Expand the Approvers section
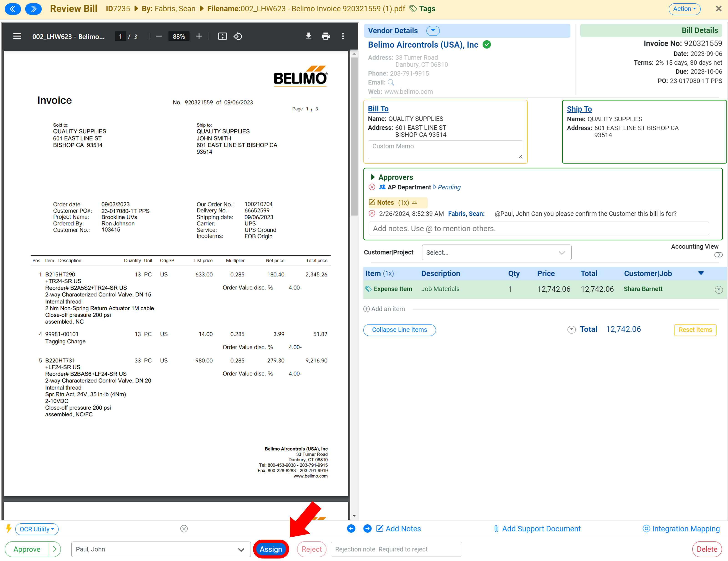Viewport: 728px width, 561px height. click(x=373, y=177)
